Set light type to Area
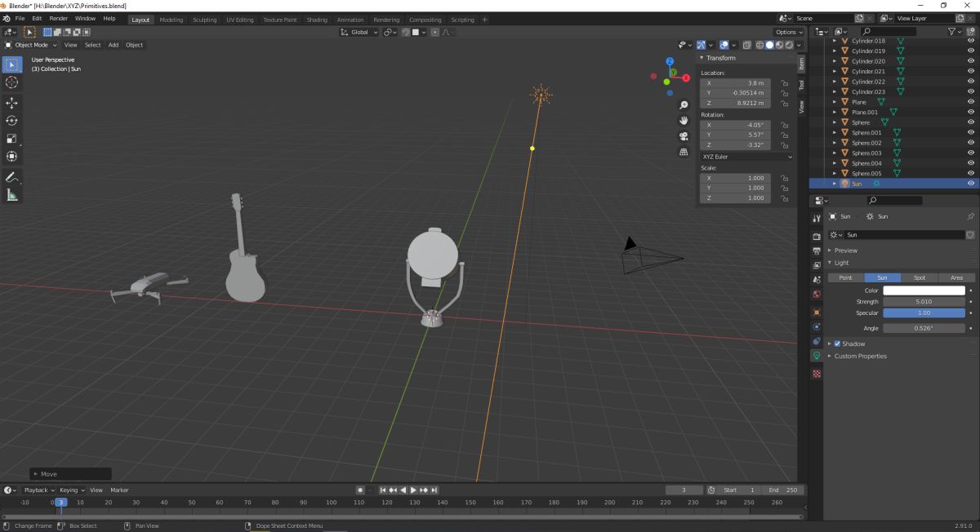The image size is (980, 532). pos(956,277)
